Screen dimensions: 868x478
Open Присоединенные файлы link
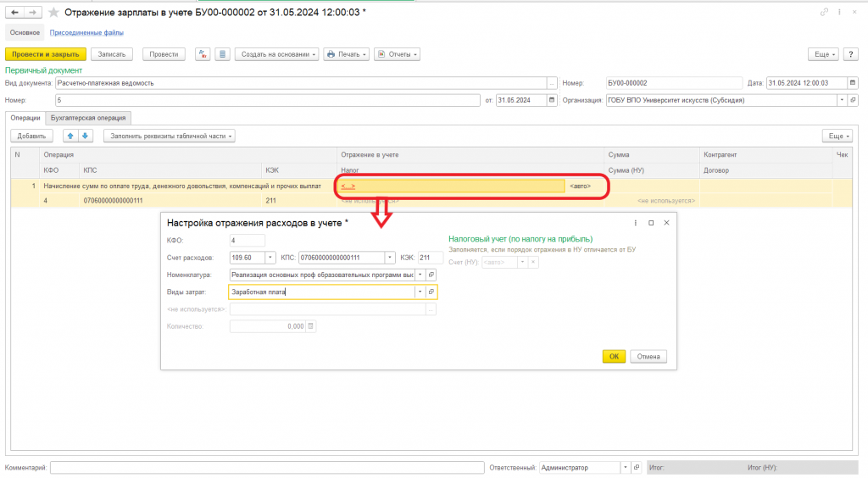coord(86,33)
